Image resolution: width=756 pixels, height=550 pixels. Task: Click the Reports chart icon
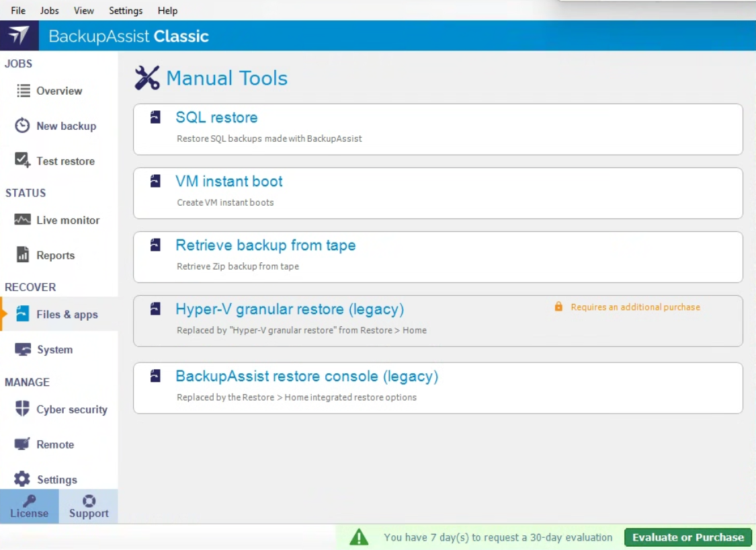coord(23,255)
